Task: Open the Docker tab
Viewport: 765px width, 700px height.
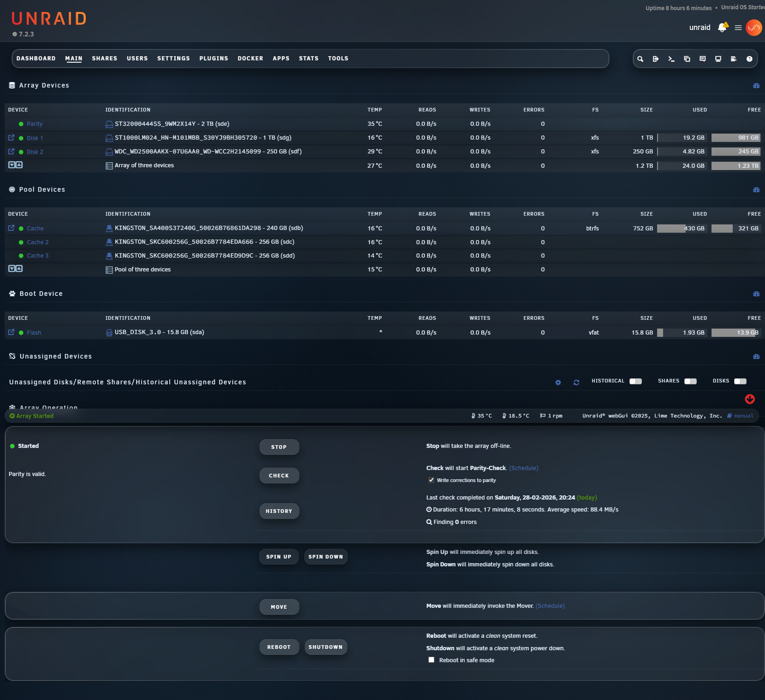Action: [250, 59]
